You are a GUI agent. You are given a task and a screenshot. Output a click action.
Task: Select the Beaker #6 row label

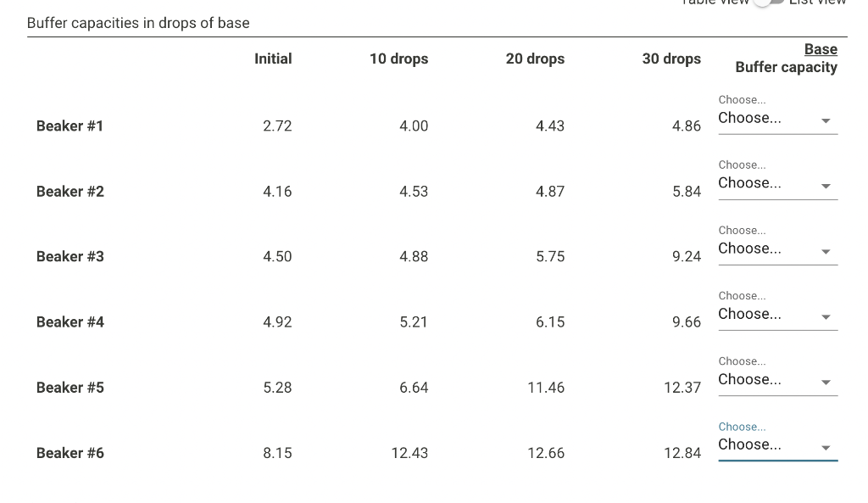70,453
